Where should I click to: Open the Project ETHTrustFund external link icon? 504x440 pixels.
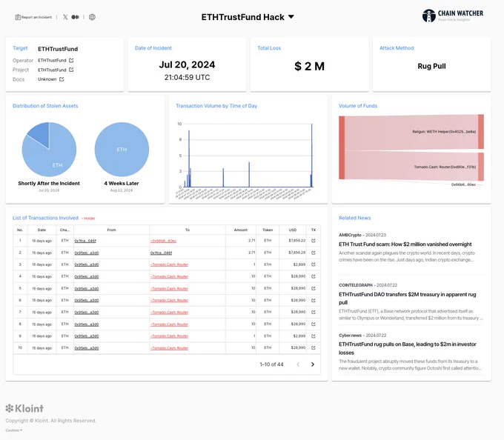tap(71, 70)
